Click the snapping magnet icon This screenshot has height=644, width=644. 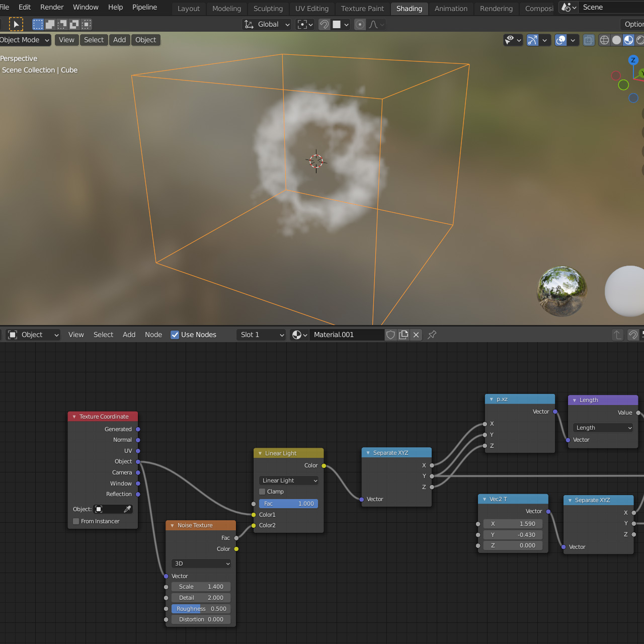[324, 24]
